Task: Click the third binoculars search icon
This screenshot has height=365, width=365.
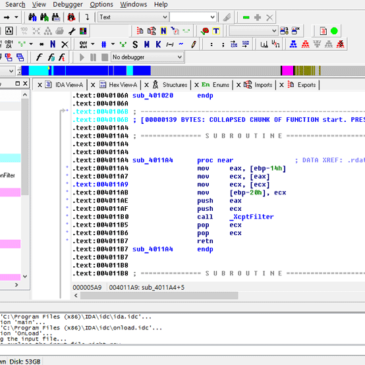Action: (x=56, y=17)
